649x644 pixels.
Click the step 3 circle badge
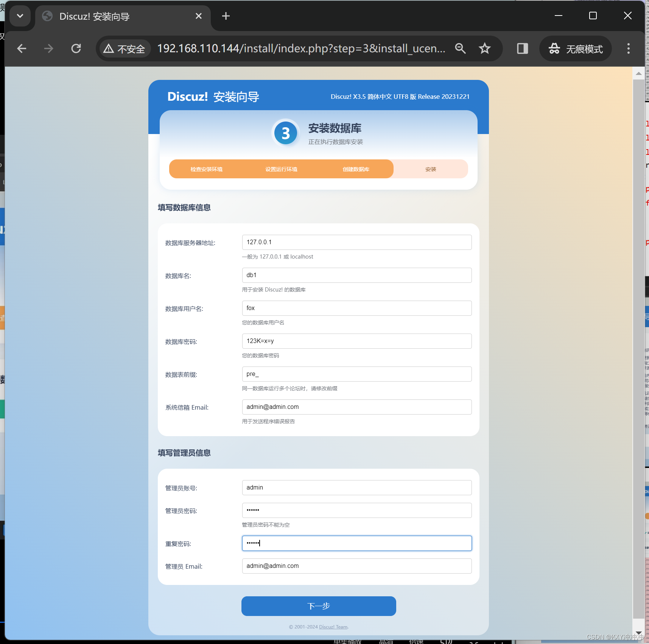pos(286,133)
